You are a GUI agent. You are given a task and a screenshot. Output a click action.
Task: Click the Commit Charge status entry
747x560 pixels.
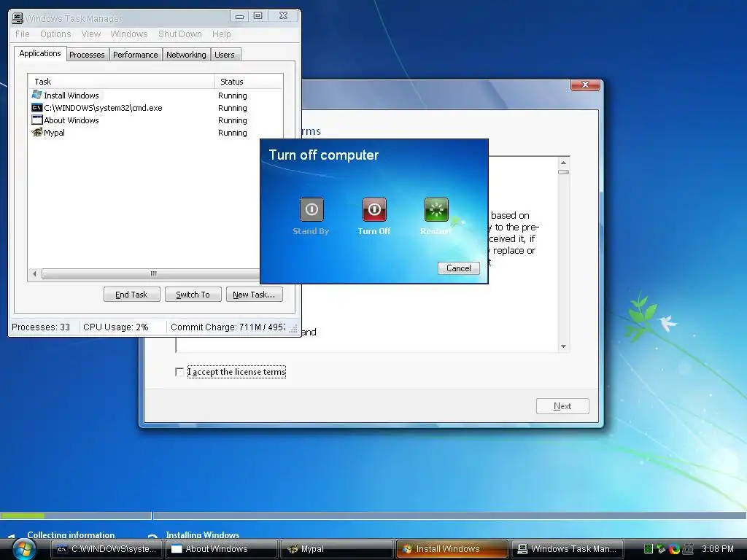coord(228,327)
